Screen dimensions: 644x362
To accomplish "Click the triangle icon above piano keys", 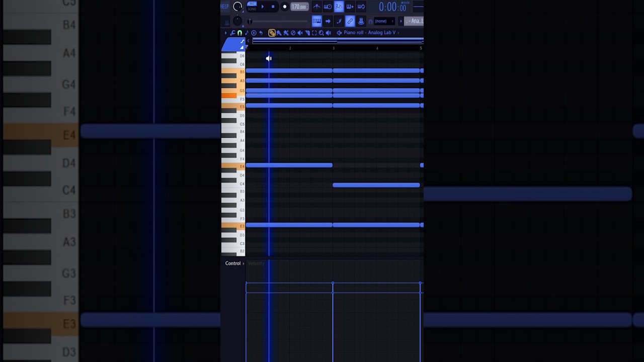I will [242, 47].
